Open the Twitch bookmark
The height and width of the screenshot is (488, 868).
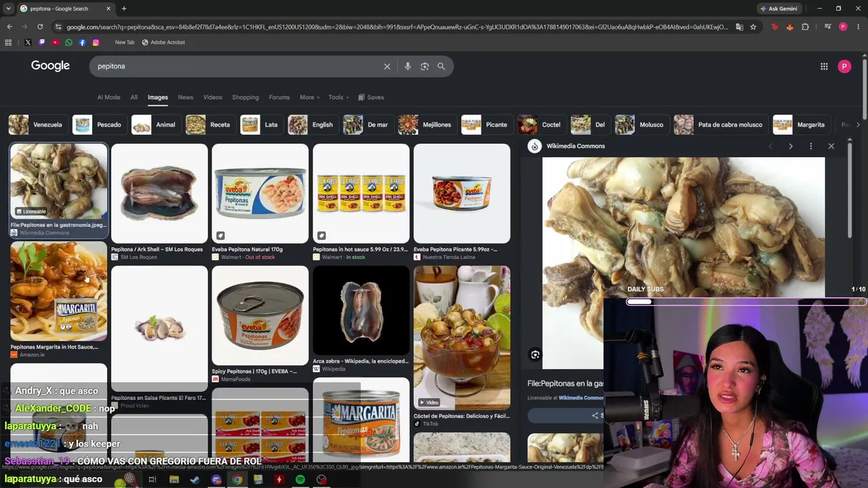(41, 42)
